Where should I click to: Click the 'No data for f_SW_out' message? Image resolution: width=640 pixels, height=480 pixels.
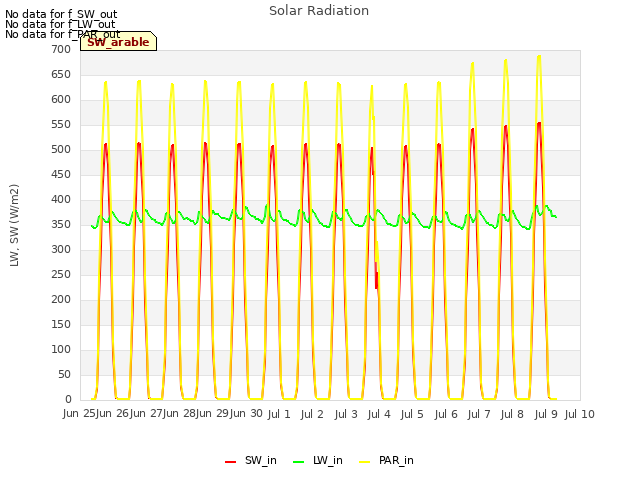pyautogui.click(x=61, y=14)
